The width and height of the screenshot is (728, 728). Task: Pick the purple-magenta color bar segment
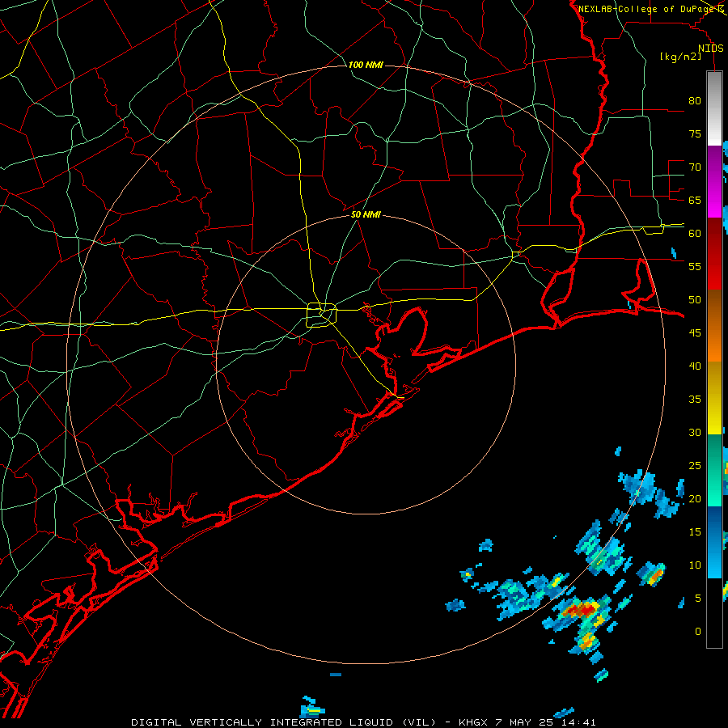click(714, 181)
